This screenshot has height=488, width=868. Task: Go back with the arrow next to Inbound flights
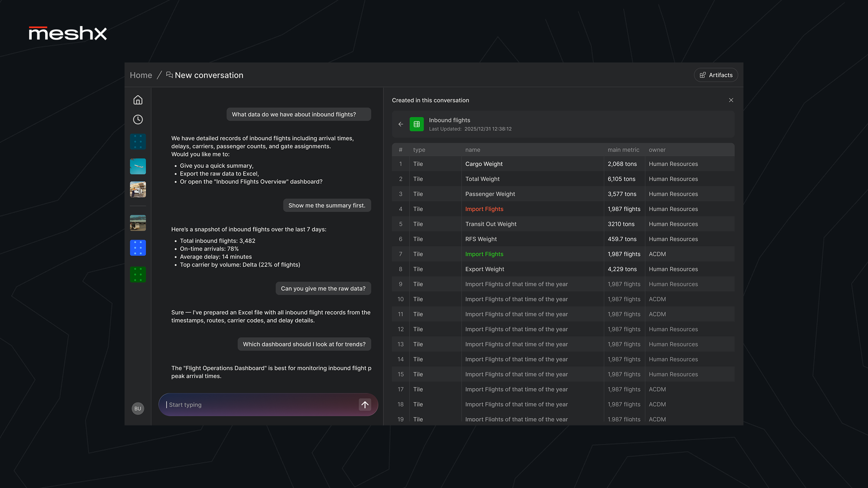pos(401,124)
